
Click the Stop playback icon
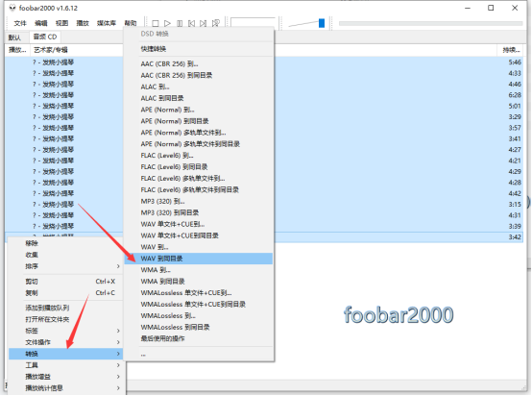pyautogui.click(x=155, y=23)
